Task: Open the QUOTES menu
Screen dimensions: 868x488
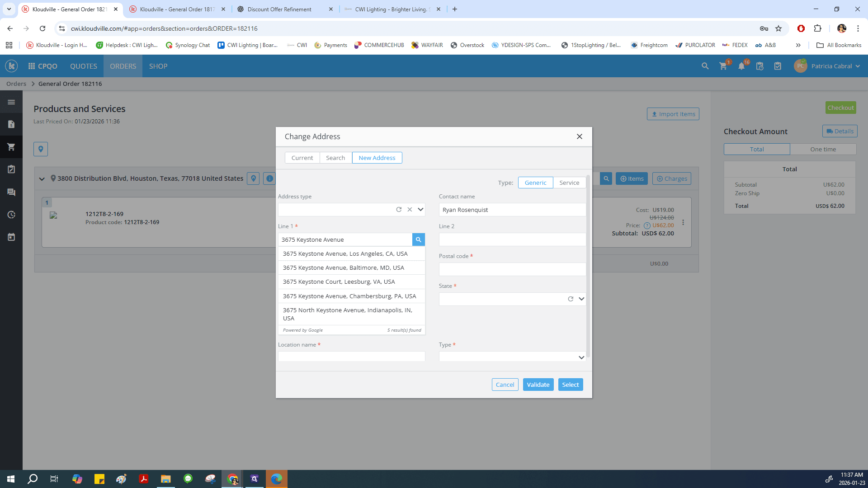Action: coord(84,66)
